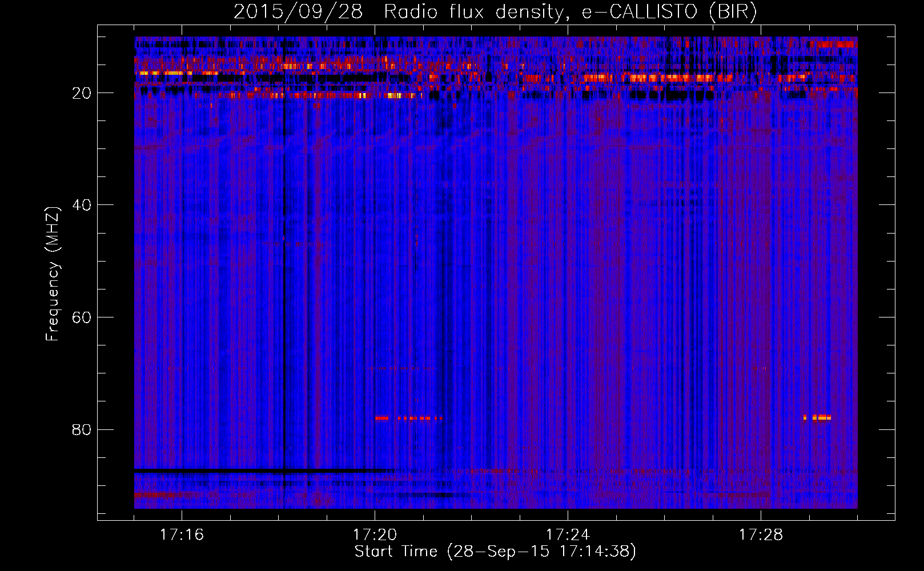The image size is (924, 571).
Task: Click the black horizontal band near 87 MHz
Action: click(264, 471)
